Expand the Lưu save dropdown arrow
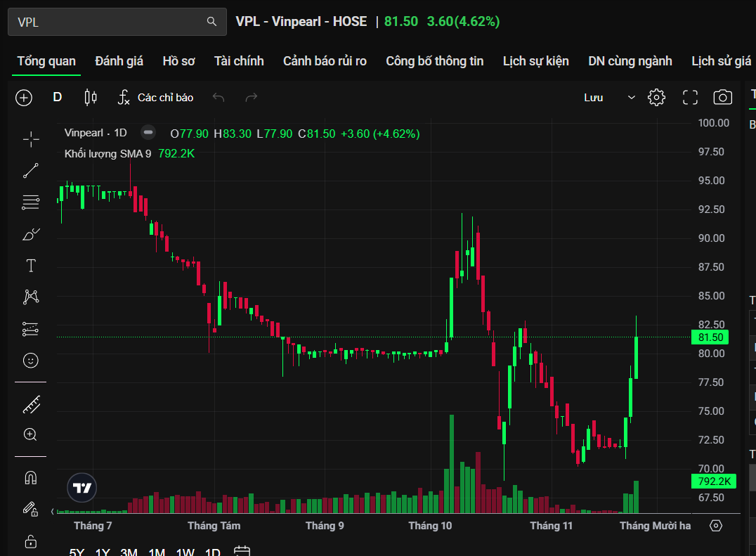756x556 pixels. click(x=631, y=98)
